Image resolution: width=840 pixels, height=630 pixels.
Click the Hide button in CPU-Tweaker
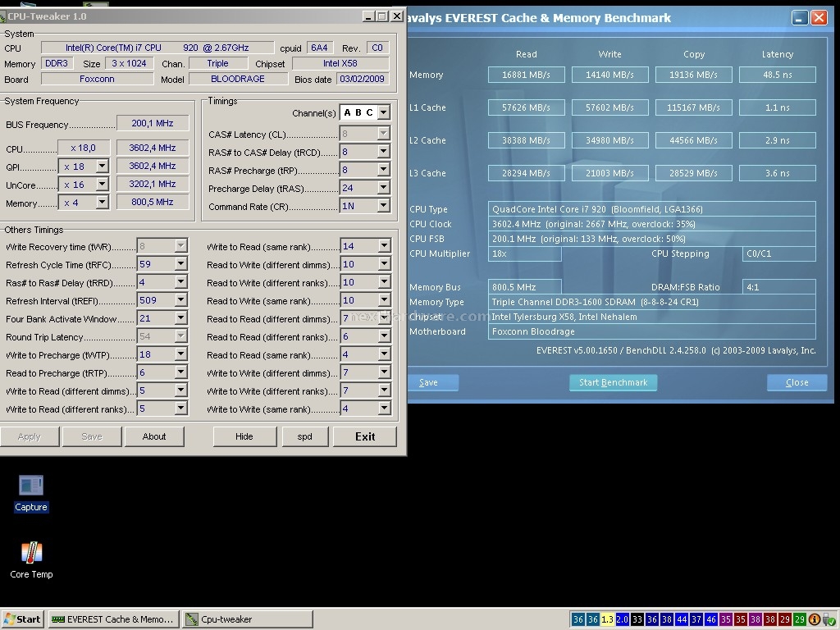(244, 436)
